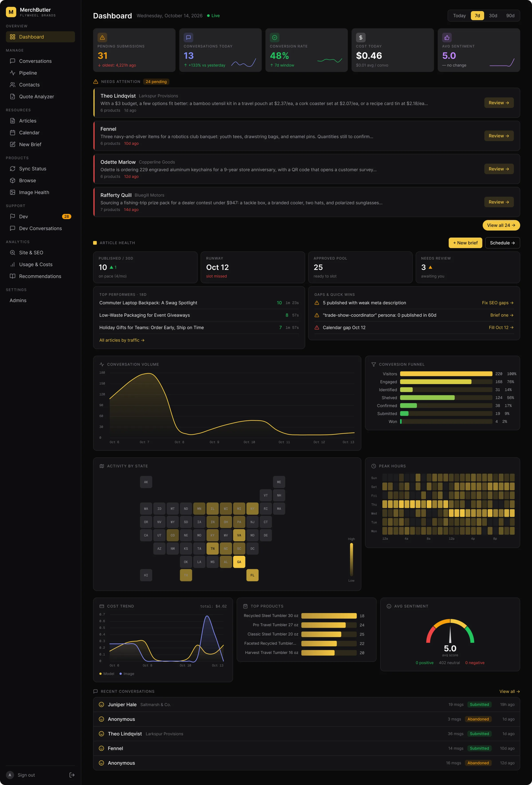Open the Schedule button
This screenshot has width=532, height=785.
click(x=502, y=243)
